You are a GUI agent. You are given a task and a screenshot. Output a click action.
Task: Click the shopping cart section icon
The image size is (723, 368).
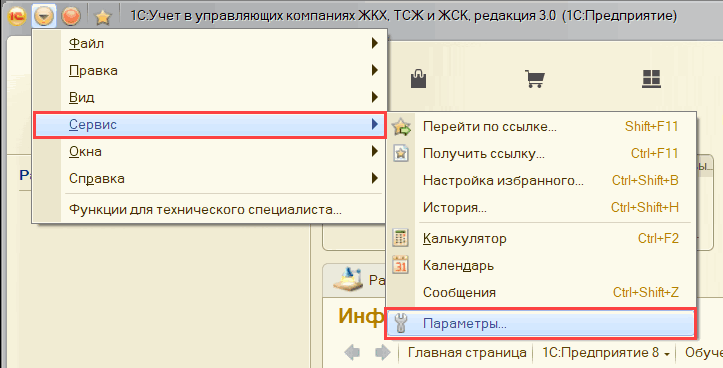(535, 79)
